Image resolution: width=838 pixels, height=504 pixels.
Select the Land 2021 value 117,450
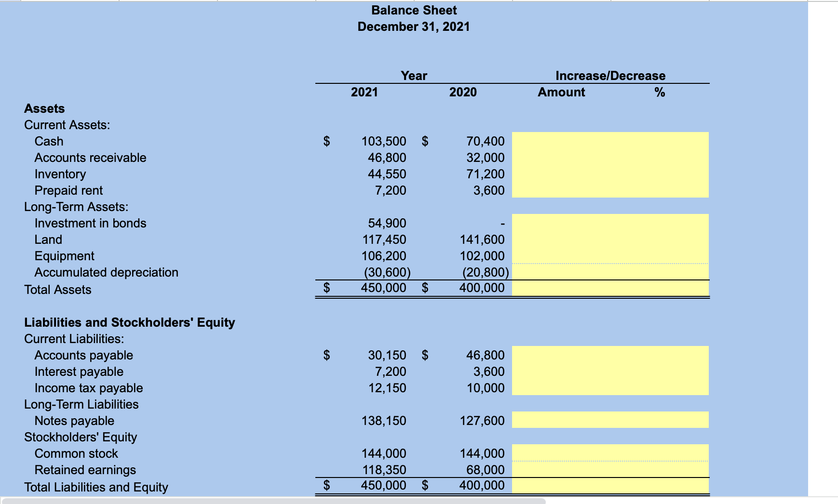(x=383, y=239)
